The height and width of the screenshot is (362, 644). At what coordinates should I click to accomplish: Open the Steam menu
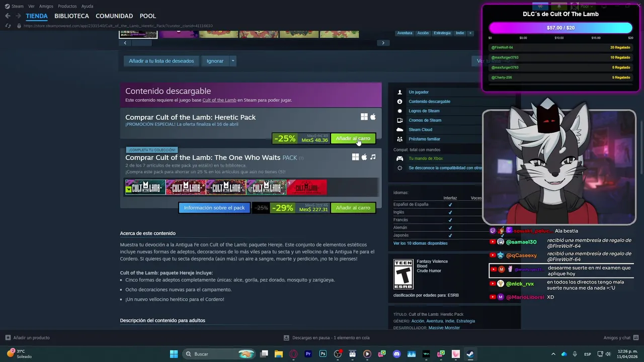point(15,6)
